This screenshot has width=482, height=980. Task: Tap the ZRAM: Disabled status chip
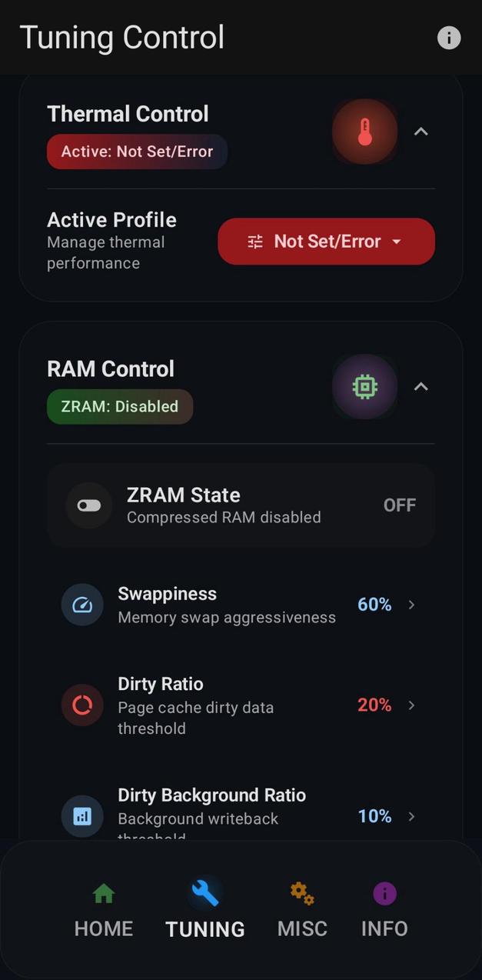click(119, 406)
